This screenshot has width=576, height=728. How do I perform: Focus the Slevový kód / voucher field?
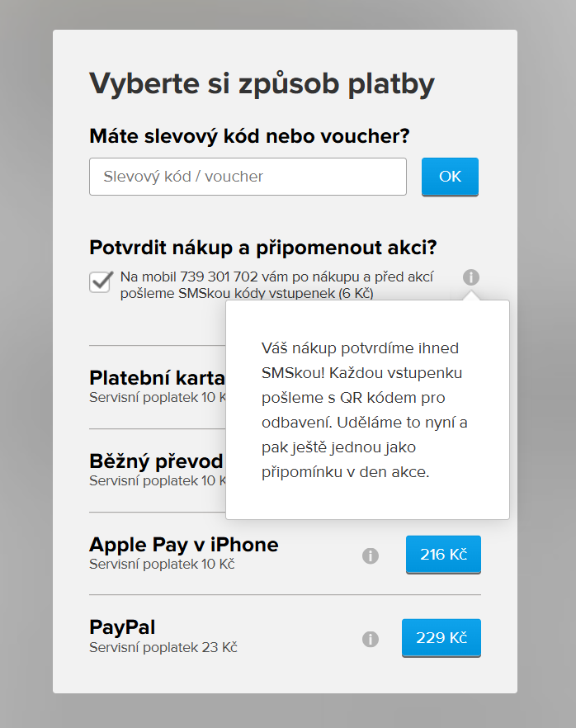tap(248, 177)
